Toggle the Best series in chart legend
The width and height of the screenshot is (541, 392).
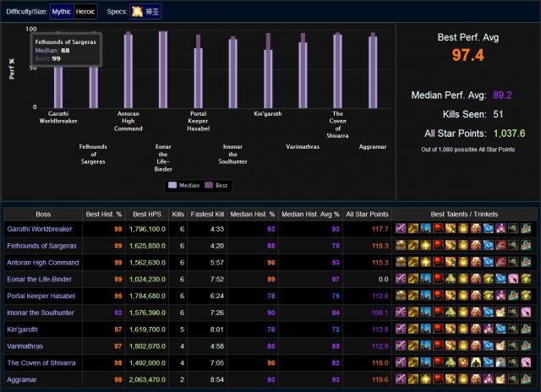point(218,184)
